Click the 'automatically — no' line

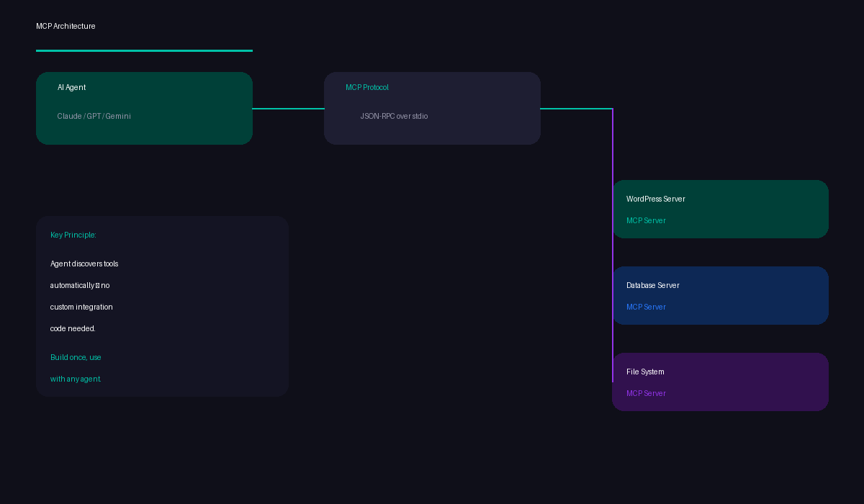(80, 286)
